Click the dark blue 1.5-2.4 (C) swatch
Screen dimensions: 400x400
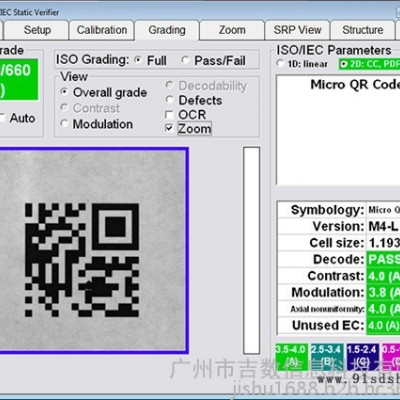[x=363, y=356]
